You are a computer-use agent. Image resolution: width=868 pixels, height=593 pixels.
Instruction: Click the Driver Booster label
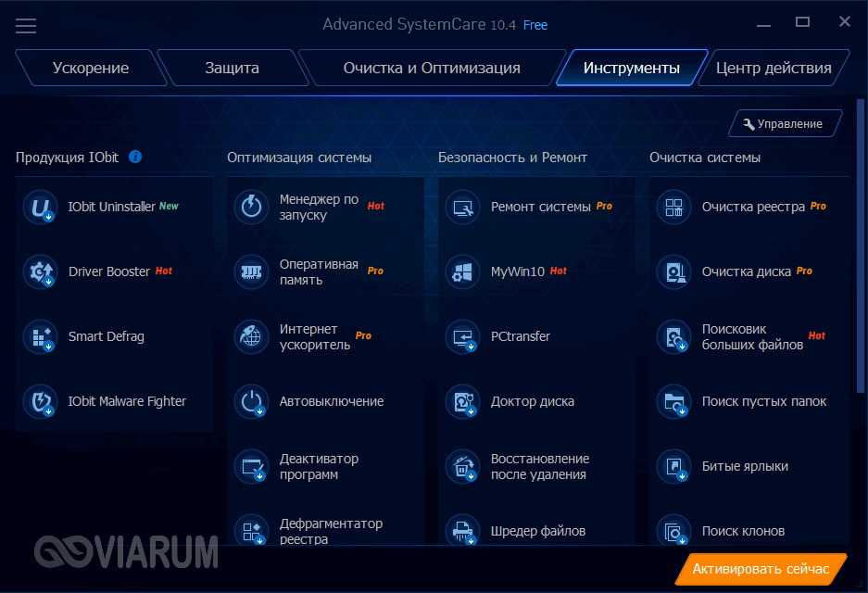pos(109,271)
